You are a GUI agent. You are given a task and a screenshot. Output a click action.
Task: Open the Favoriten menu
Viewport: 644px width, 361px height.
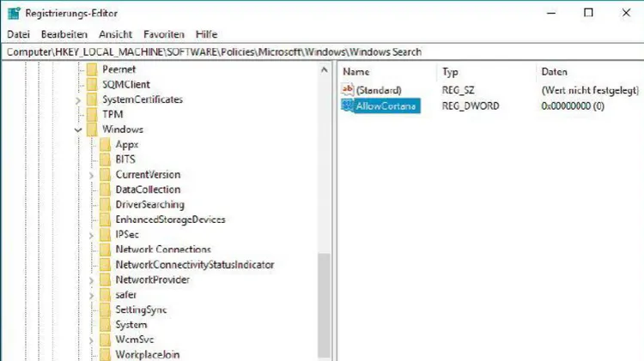pyautogui.click(x=164, y=34)
